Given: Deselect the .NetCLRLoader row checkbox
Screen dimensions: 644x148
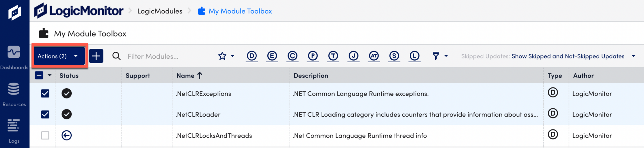Looking at the screenshot, I should pos(45,114).
